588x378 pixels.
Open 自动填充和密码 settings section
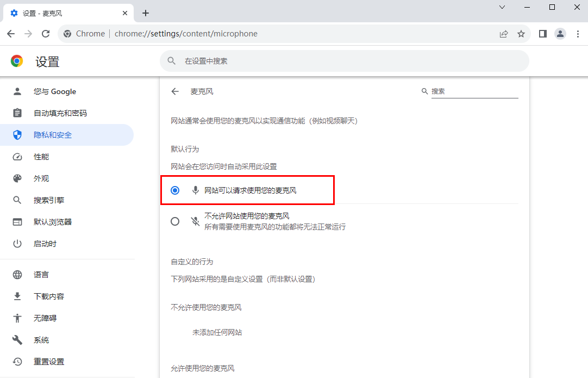pos(67,113)
